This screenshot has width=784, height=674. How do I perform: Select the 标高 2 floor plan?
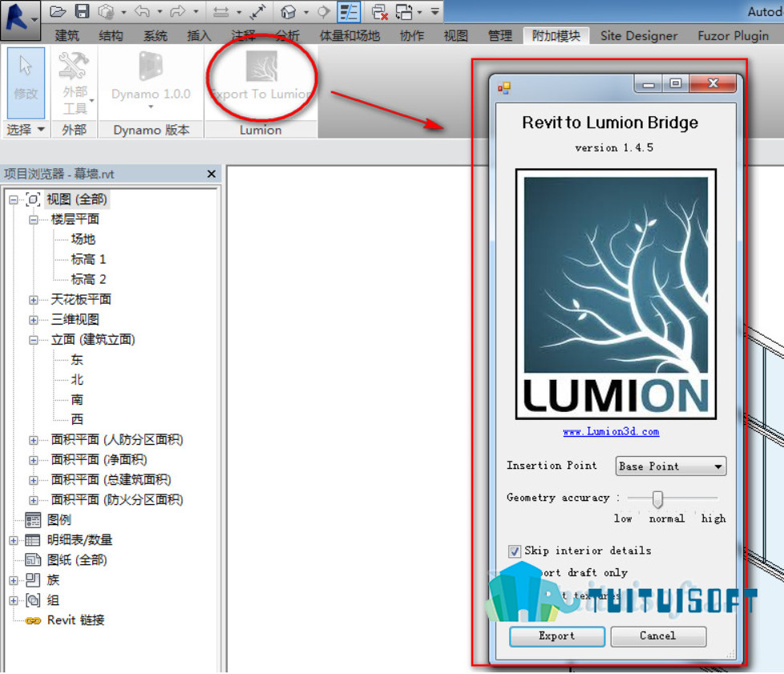click(x=88, y=280)
